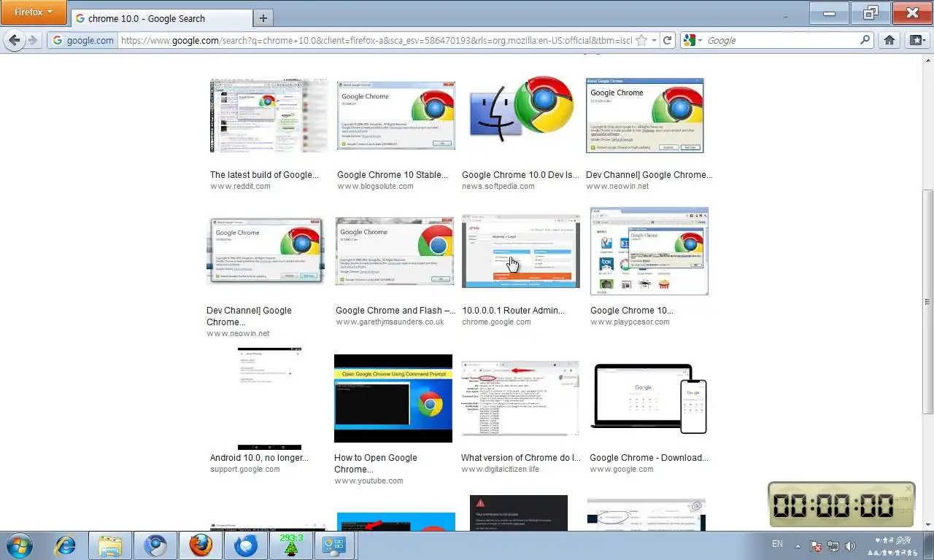Click the www.digitalcitizen.life source text
Screen dimensions: 934x560
(x=500, y=469)
